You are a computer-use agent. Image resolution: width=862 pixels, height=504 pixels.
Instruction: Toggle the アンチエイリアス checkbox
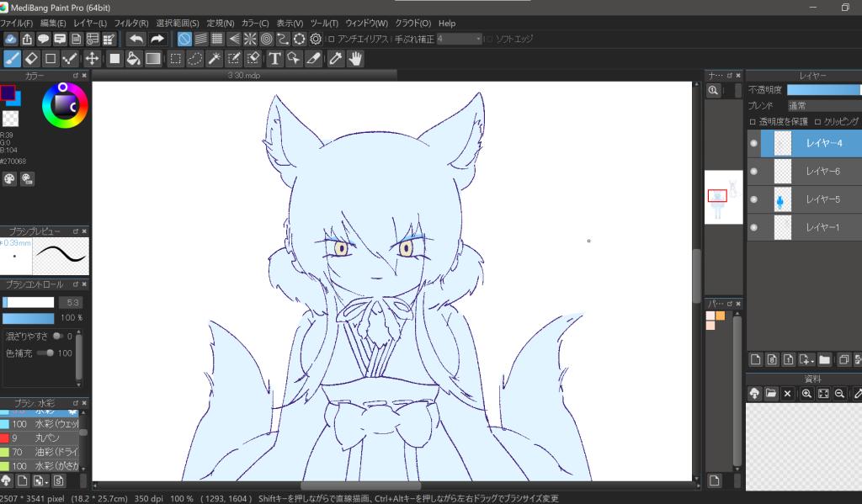click(x=331, y=39)
